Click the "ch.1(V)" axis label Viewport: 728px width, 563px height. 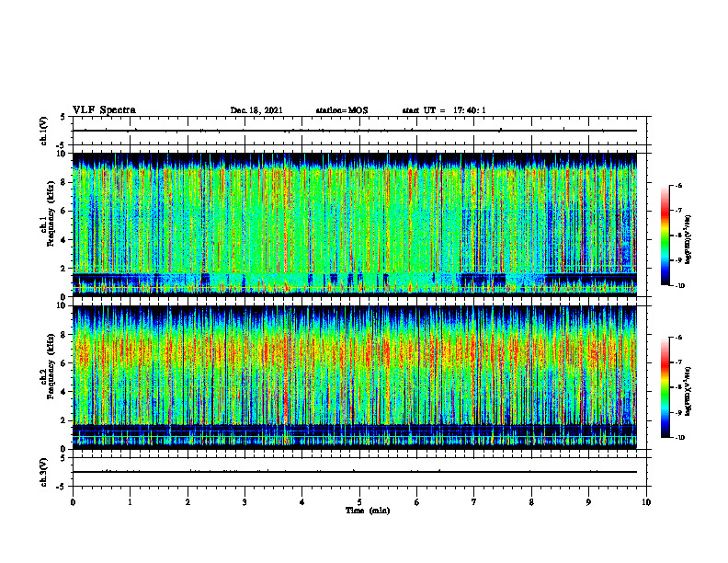click(x=44, y=131)
